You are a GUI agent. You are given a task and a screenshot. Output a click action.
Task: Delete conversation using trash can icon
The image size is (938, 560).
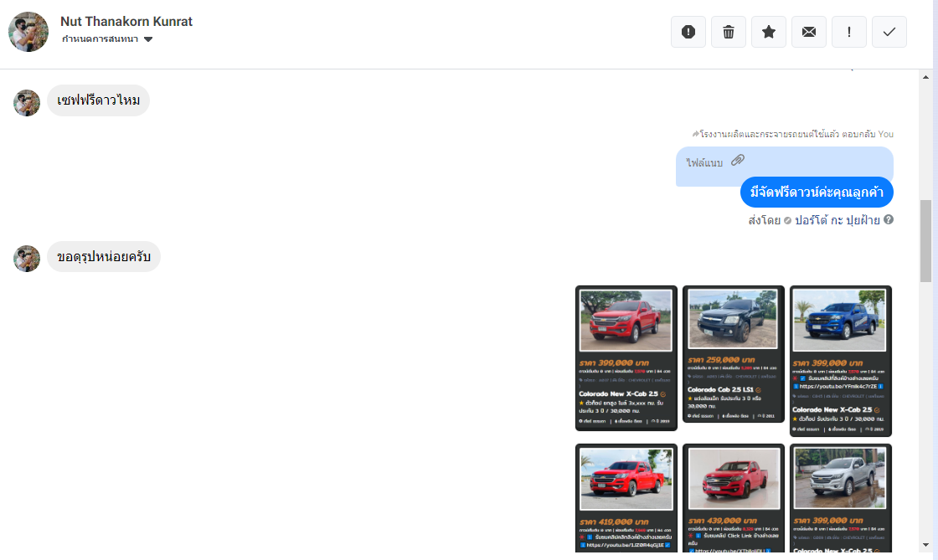728,32
